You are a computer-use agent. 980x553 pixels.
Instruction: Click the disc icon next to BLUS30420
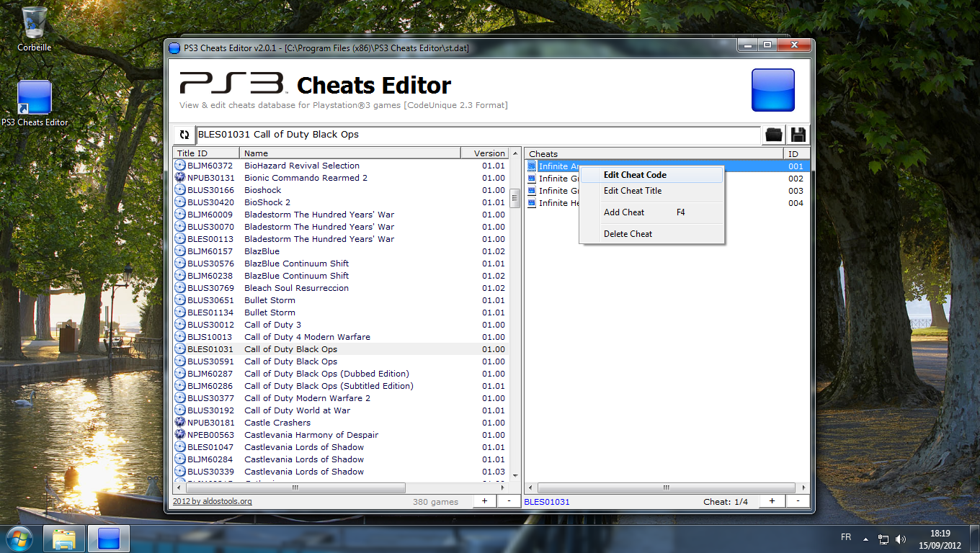(180, 202)
